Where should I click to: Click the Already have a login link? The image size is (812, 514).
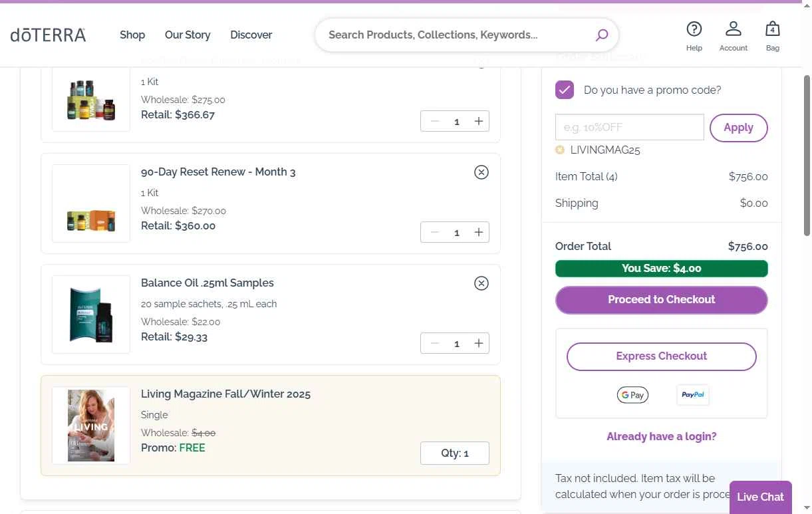(661, 436)
